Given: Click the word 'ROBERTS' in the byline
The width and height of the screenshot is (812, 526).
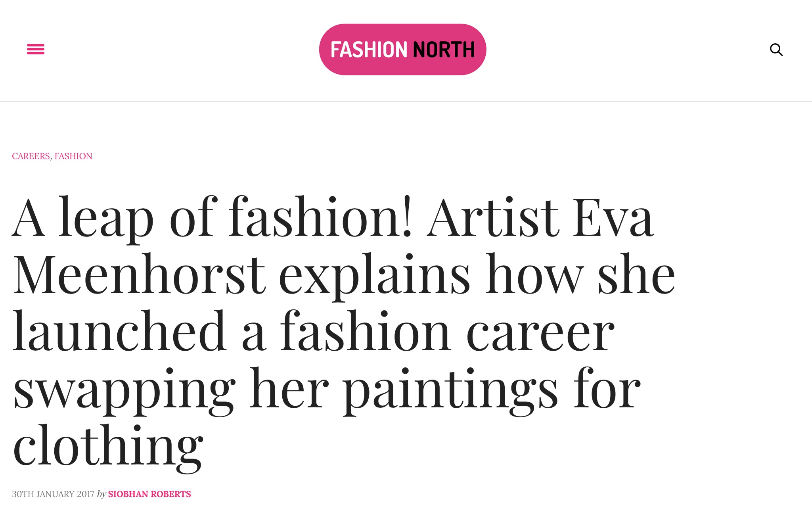Looking at the screenshot, I should click(171, 494).
